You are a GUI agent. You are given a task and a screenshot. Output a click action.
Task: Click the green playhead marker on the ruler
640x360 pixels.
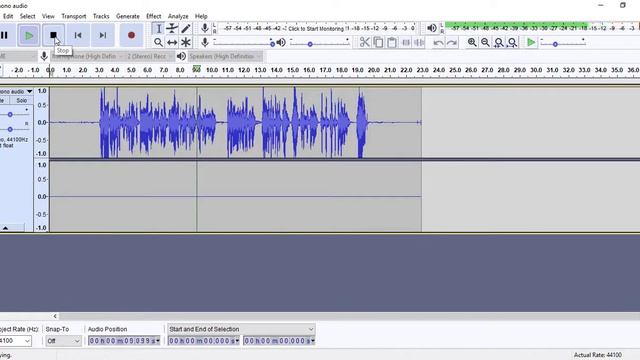196,69
